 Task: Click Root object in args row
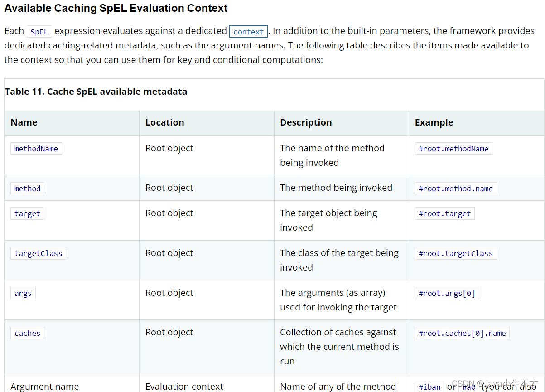click(169, 293)
